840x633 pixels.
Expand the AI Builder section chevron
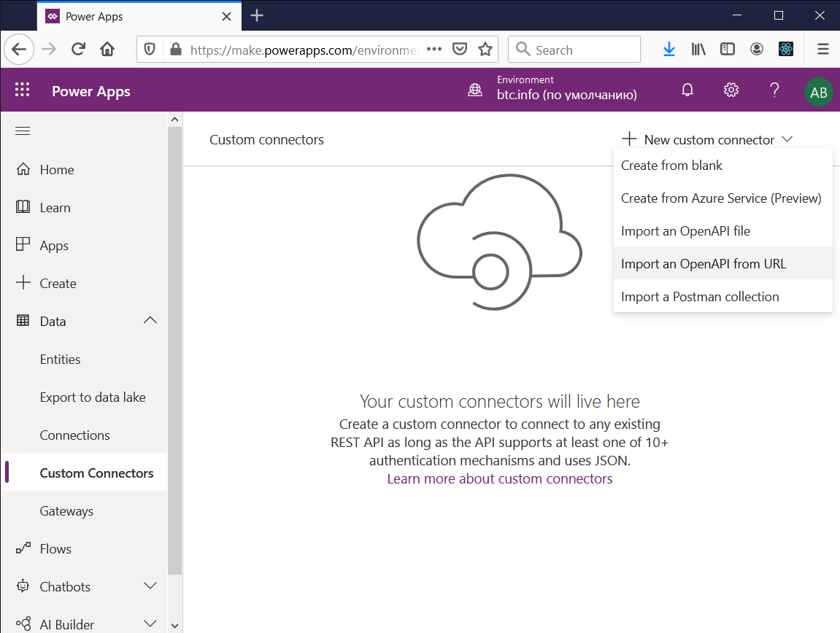pos(150,624)
